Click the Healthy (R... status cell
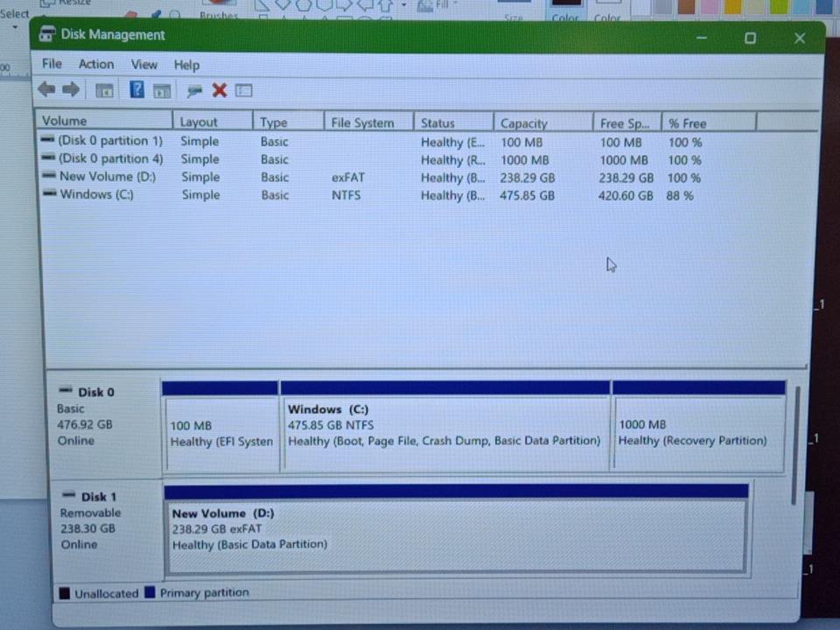The width and height of the screenshot is (840, 630). pos(452,160)
